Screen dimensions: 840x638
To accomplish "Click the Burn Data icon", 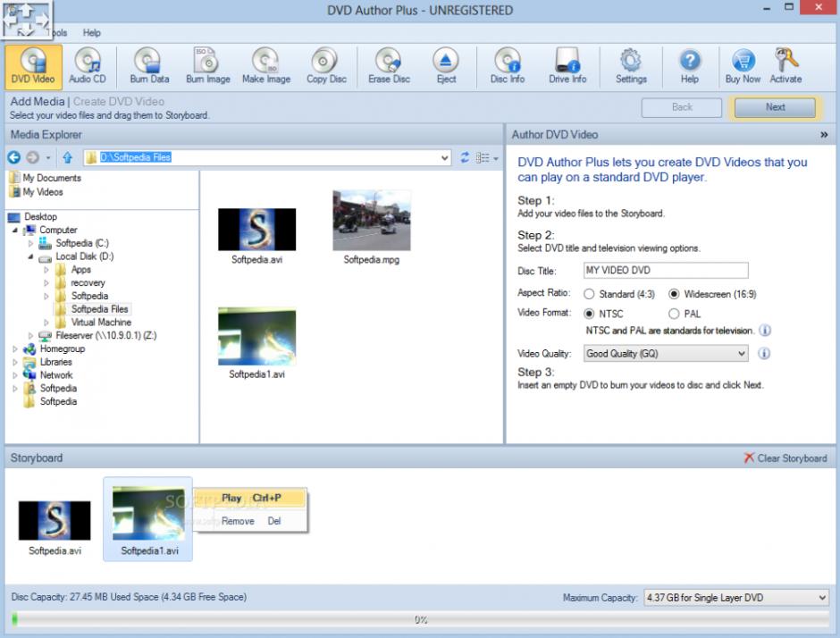I will coord(149,66).
